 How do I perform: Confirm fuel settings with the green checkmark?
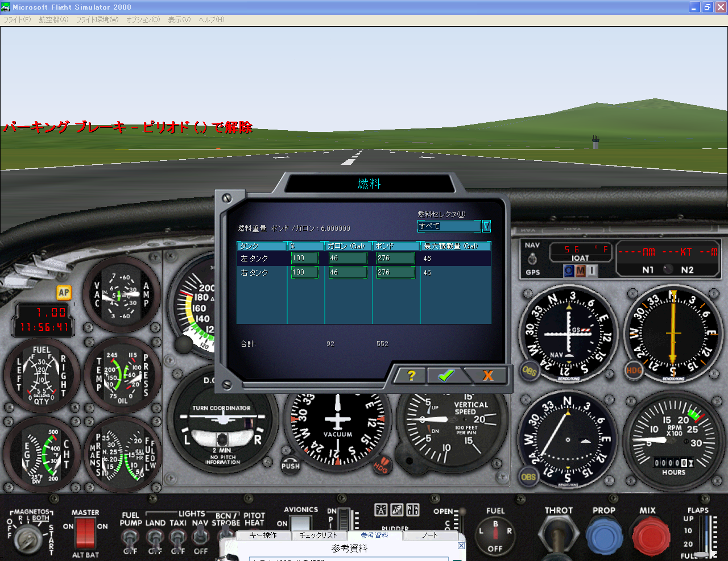(446, 375)
